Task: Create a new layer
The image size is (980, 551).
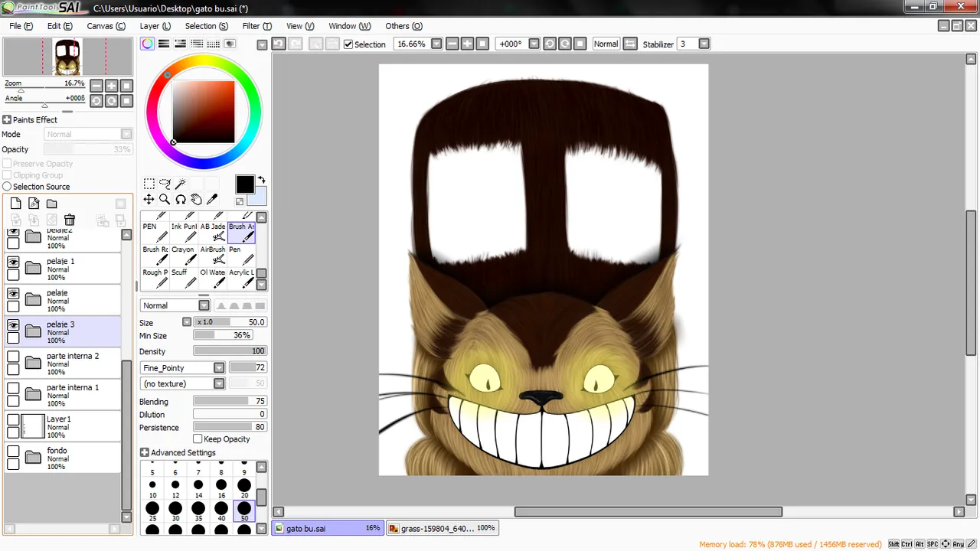Action: click(x=15, y=204)
